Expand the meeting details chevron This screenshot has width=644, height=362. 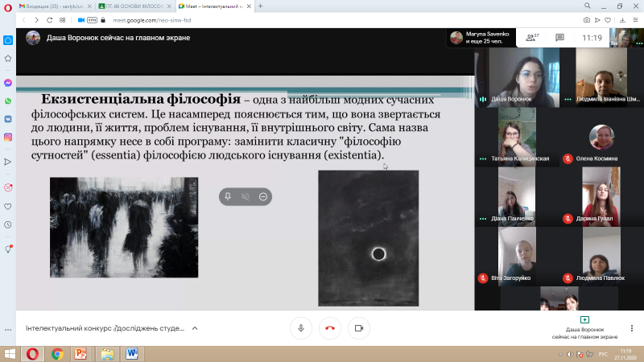pyautogui.click(x=195, y=328)
